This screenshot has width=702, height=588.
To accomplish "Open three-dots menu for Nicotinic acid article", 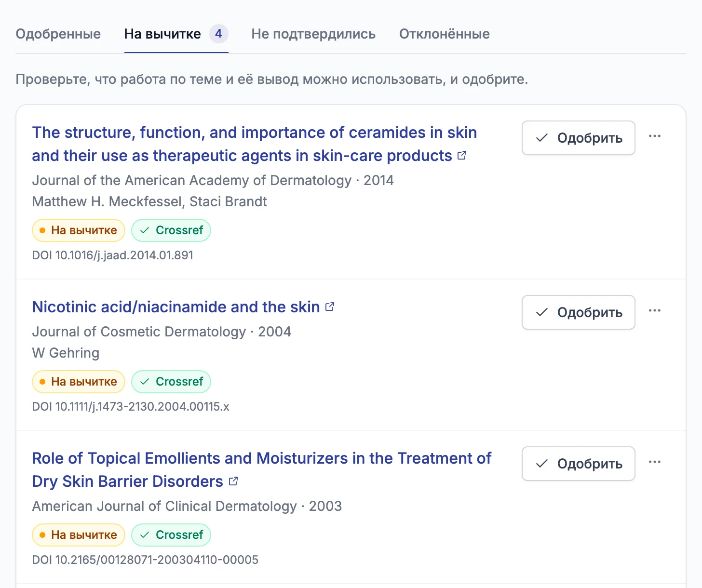I will point(655,311).
